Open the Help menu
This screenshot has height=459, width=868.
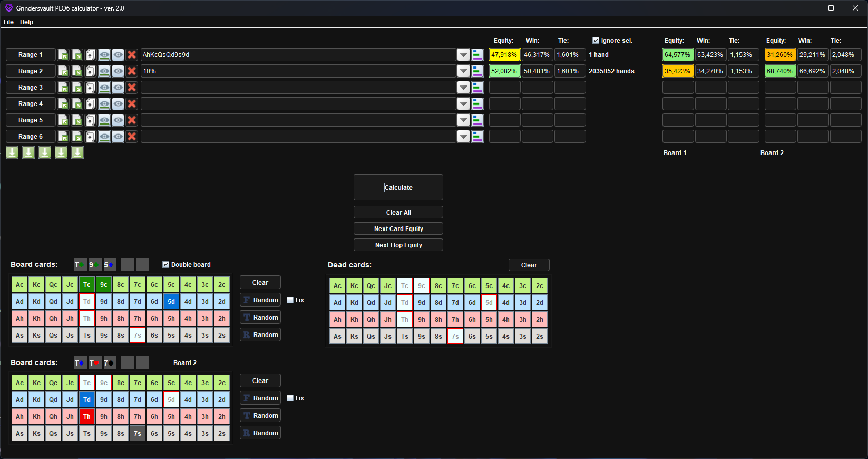(26, 22)
